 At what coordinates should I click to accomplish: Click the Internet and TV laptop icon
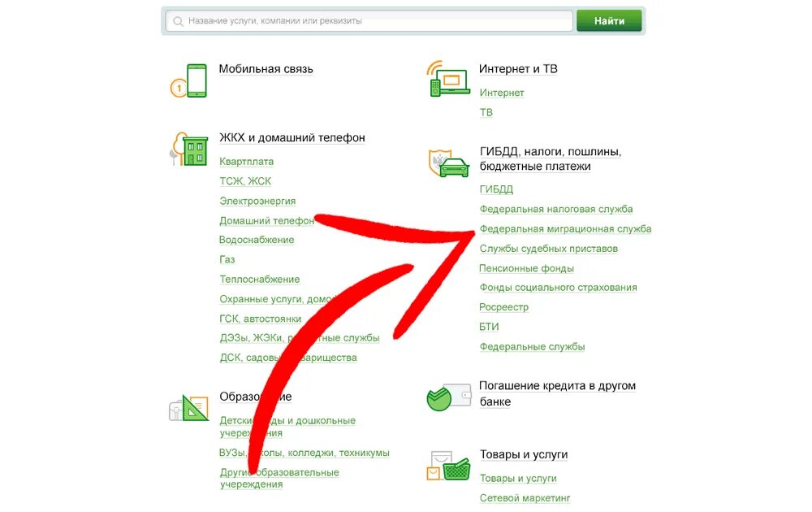coord(448,79)
